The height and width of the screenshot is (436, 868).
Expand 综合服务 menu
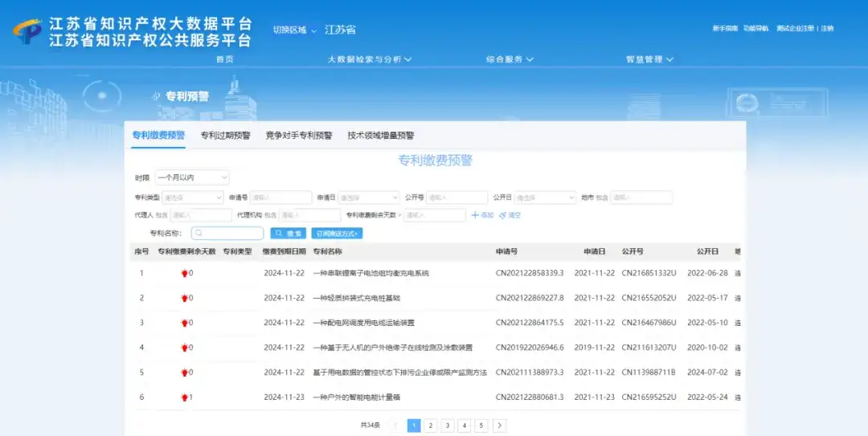510,59
